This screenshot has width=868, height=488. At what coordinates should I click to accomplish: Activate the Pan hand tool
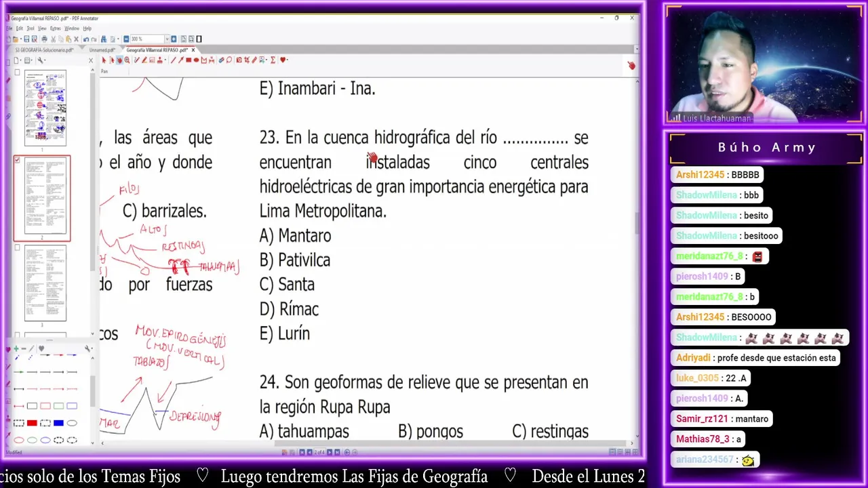pyautogui.click(x=119, y=60)
